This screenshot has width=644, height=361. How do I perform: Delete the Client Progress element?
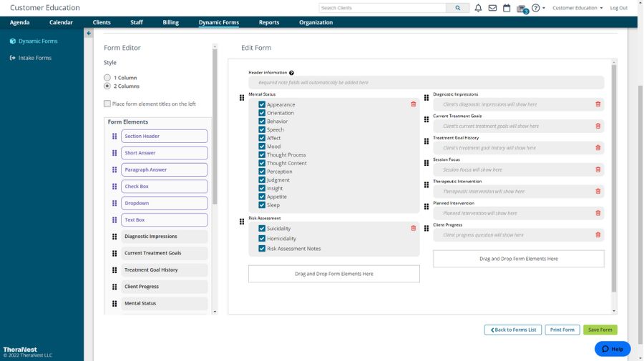tap(598, 234)
